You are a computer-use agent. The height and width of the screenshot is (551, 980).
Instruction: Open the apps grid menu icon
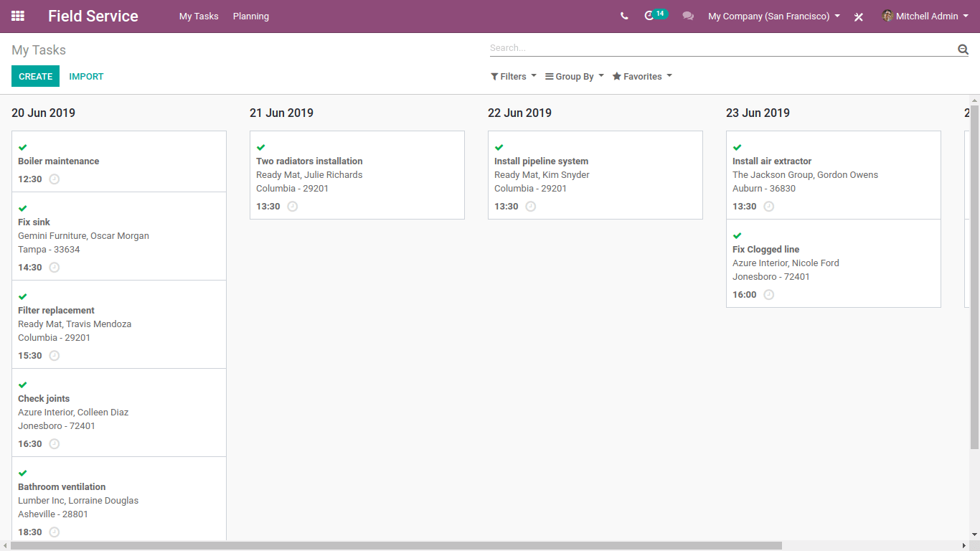pyautogui.click(x=18, y=16)
